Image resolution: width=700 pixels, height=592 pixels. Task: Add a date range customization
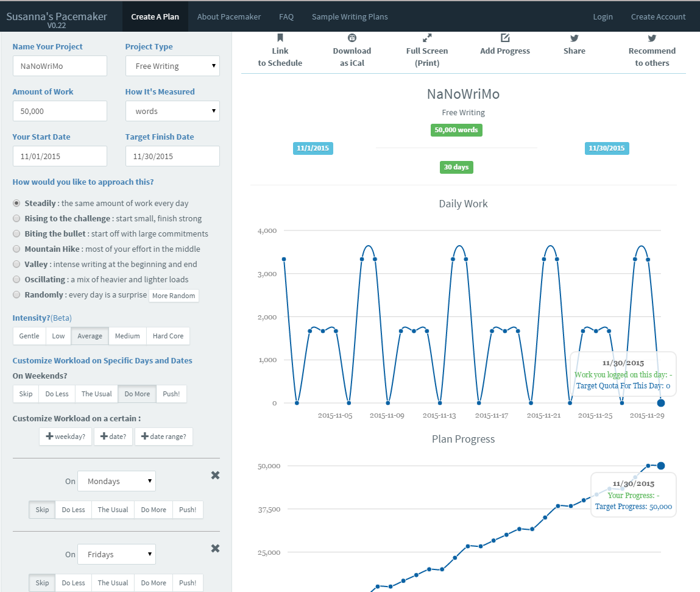(x=164, y=437)
